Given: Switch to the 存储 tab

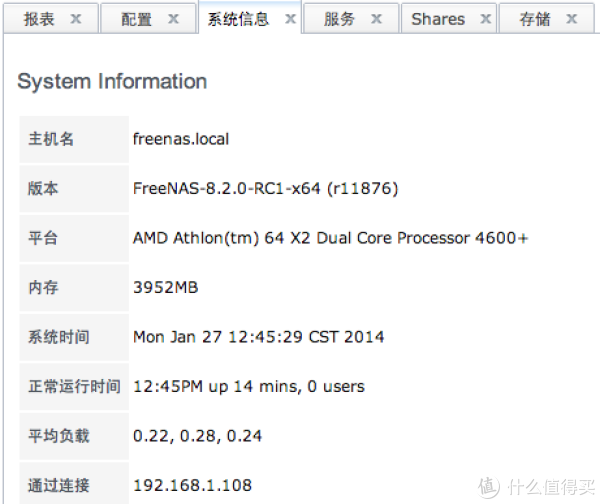Looking at the screenshot, I should click(x=535, y=19).
